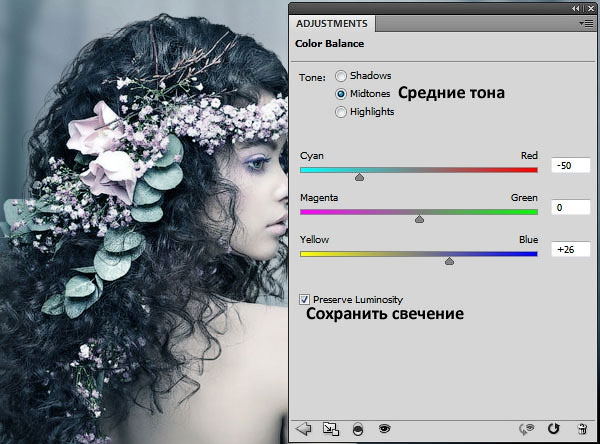Click the Cyan label
This screenshot has width=600, height=444.
pyautogui.click(x=312, y=156)
